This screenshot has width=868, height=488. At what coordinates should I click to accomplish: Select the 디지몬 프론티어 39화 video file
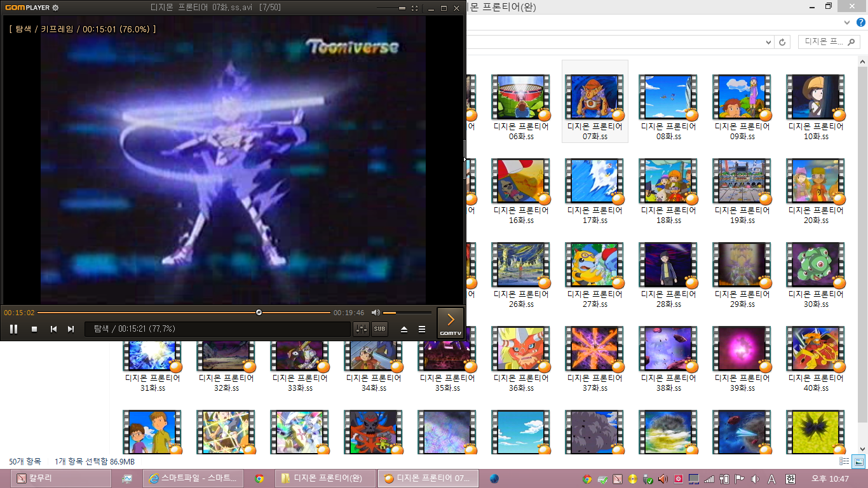tap(742, 360)
